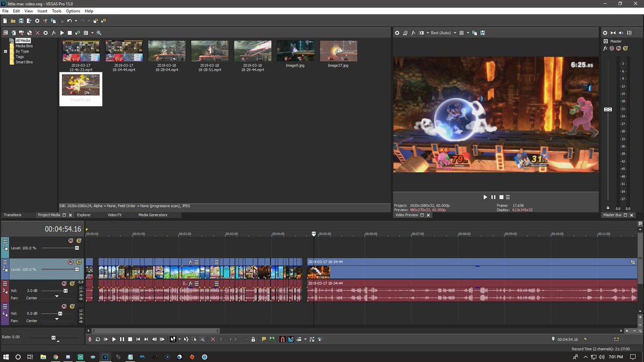Screen dimensions: 644x362
Task: Go to end of the timeline
Action: 146,339
